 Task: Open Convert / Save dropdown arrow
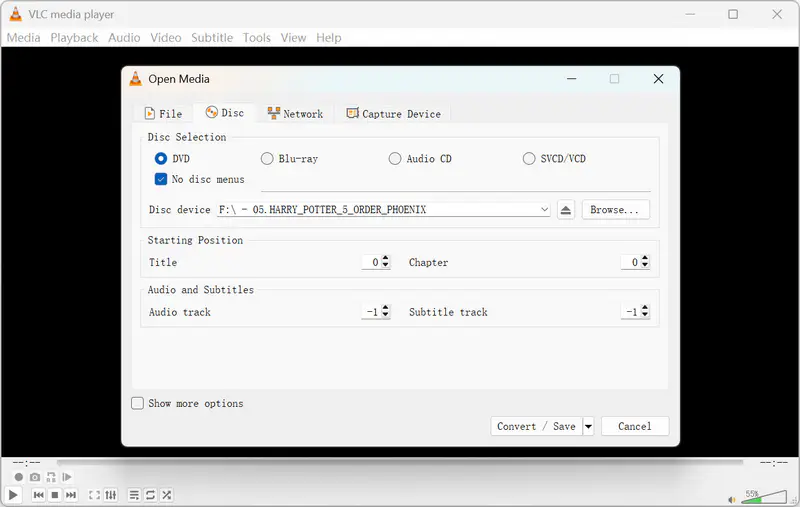tap(588, 426)
